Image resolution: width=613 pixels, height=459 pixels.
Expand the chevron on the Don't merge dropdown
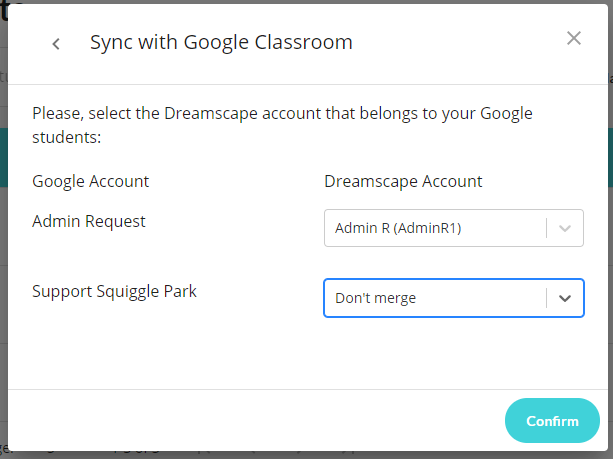(565, 298)
